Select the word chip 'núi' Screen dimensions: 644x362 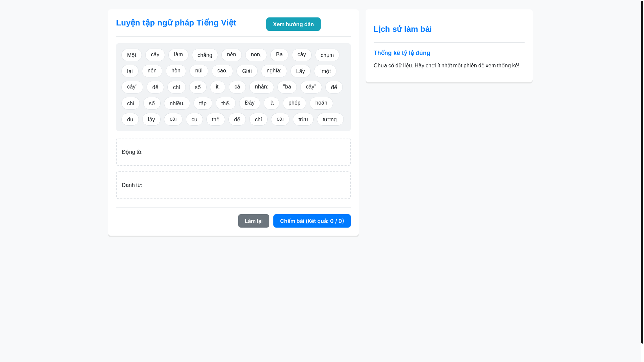[199, 71]
